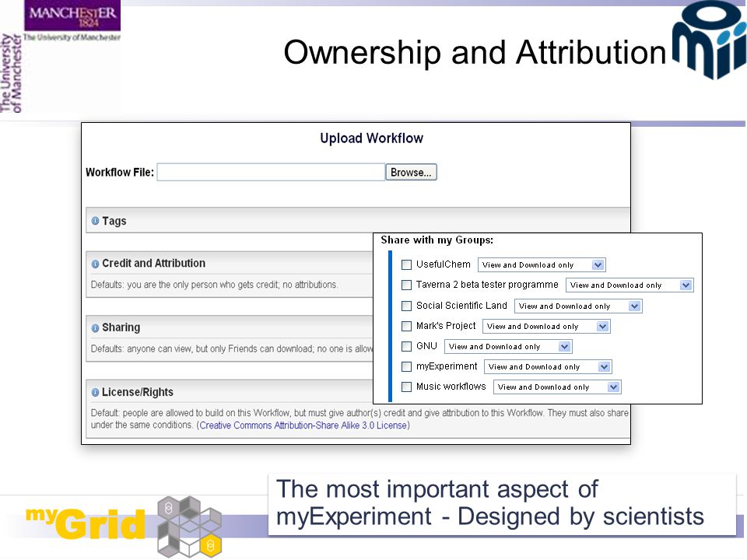
Task: Click the Browse... button
Action: 411,173
